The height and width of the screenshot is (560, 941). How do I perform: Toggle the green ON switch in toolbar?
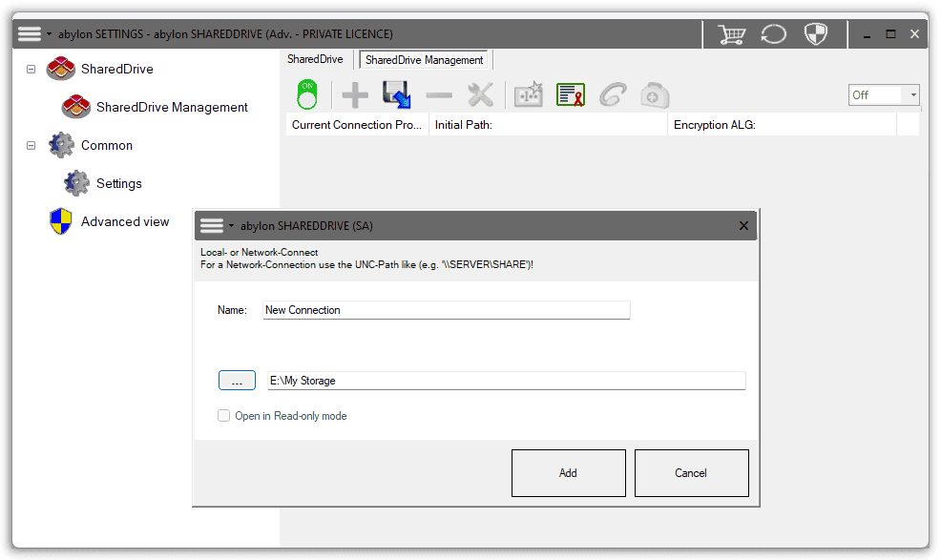[x=307, y=94]
